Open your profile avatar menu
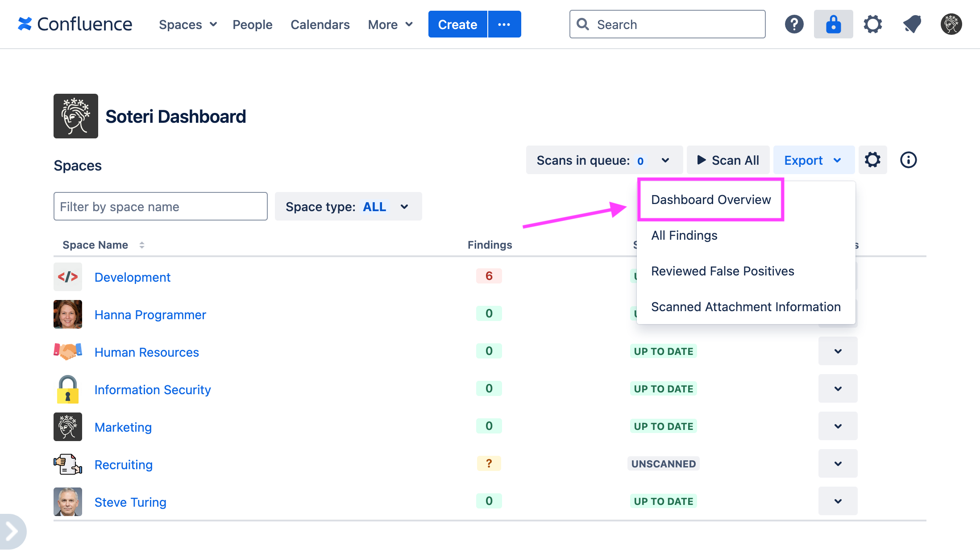The height and width of the screenshot is (550, 980). click(x=951, y=24)
